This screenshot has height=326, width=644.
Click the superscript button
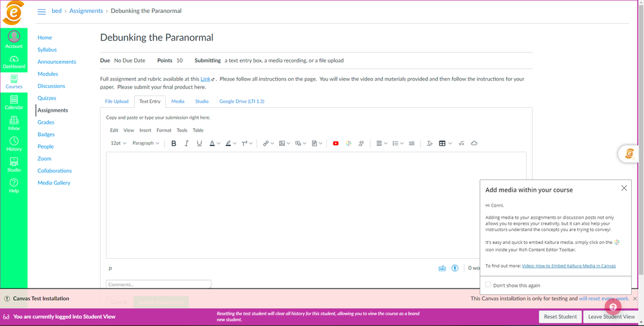pos(244,143)
